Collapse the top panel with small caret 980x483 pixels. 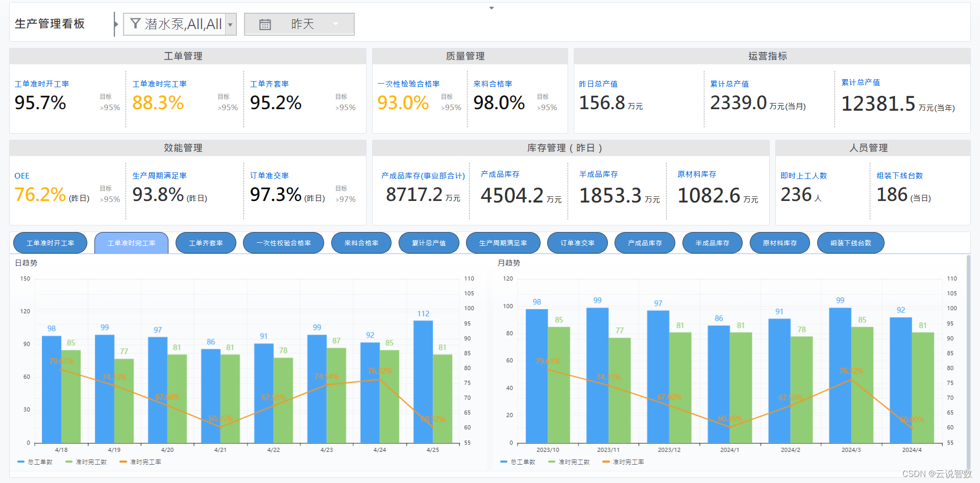(492, 8)
